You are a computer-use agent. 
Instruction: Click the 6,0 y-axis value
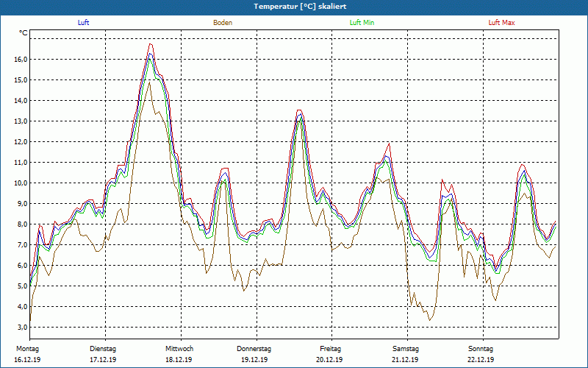(22, 266)
